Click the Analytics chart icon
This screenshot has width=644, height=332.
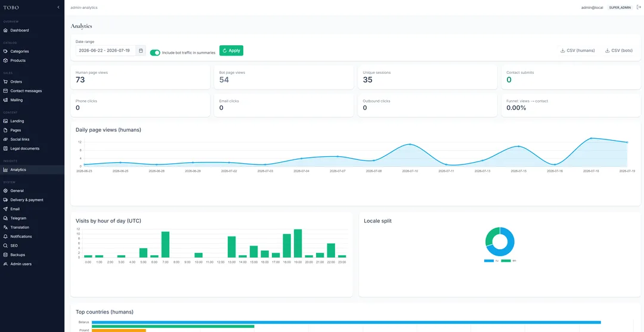point(5,169)
